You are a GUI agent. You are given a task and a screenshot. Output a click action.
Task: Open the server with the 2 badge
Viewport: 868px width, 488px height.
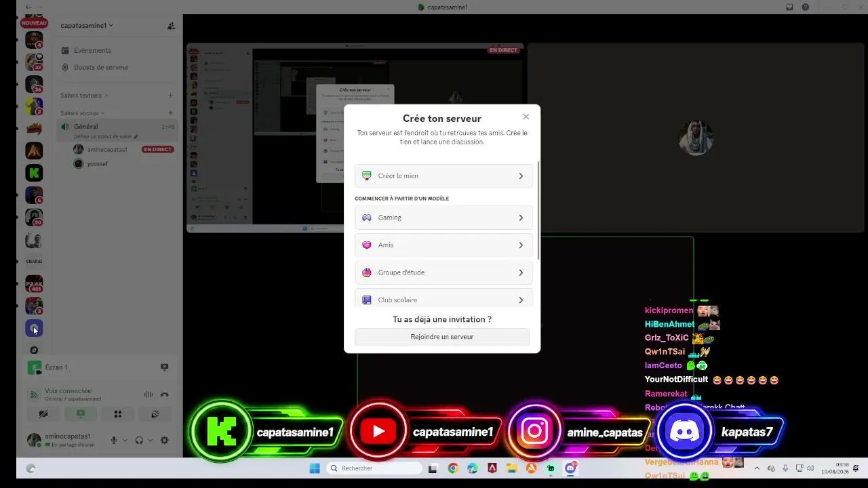tap(34, 106)
